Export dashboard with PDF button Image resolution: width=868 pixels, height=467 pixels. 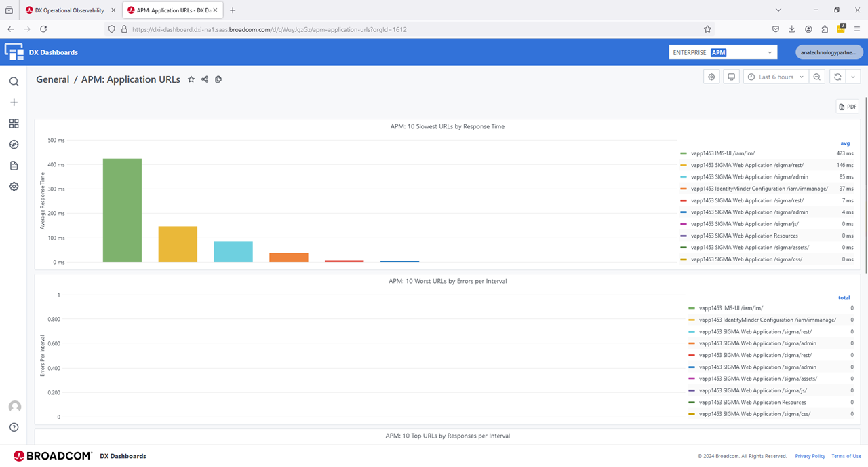point(847,107)
